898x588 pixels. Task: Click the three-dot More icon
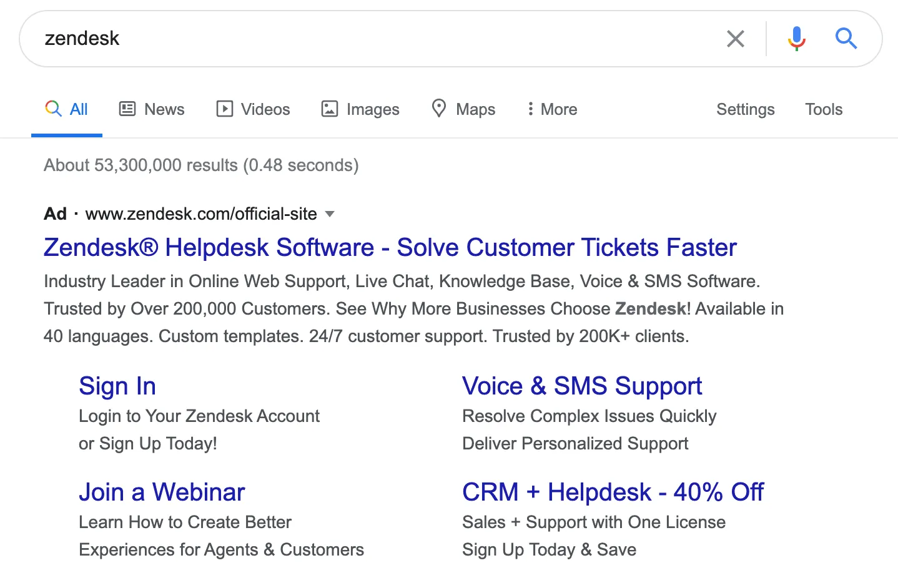pos(530,109)
